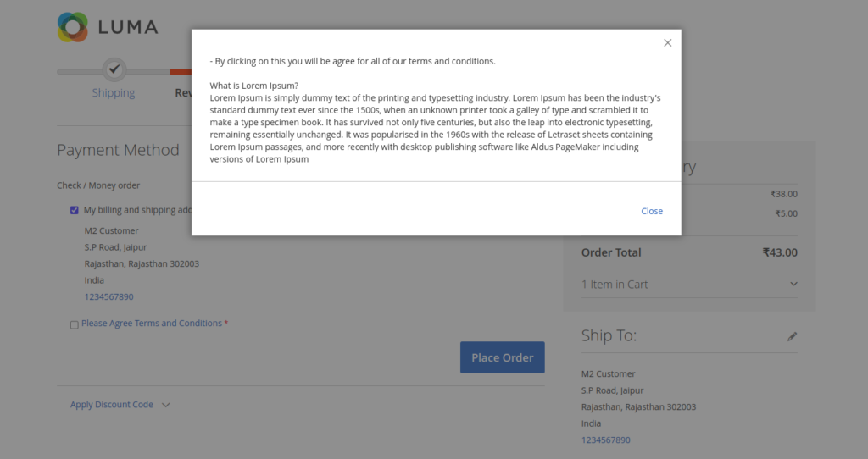Click the Close link in the popup
The width and height of the screenshot is (868, 459).
(x=652, y=211)
